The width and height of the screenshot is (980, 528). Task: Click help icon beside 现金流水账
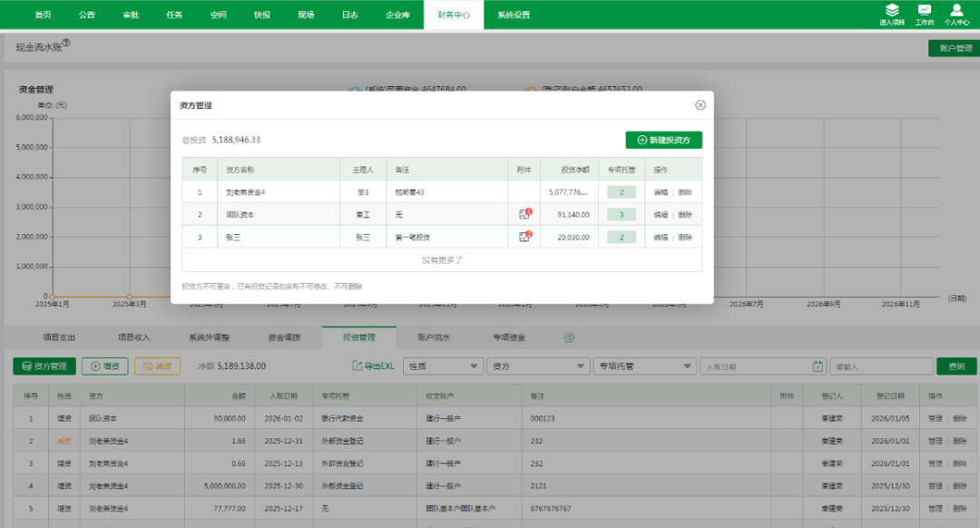(65, 43)
